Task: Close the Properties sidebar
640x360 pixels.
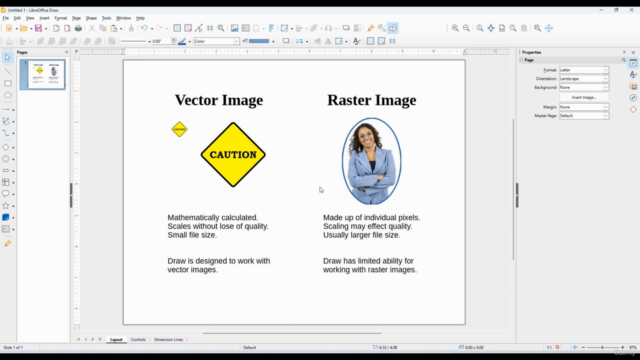Action: [x=624, y=52]
